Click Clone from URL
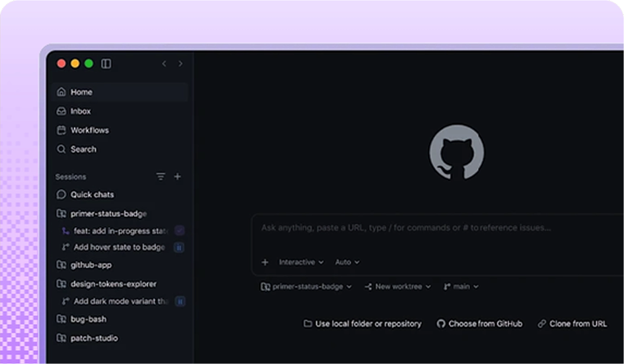 click(x=572, y=324)
